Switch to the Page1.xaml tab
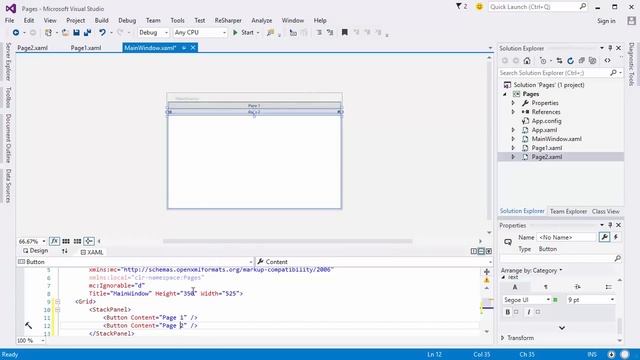 tap(86, 48)
